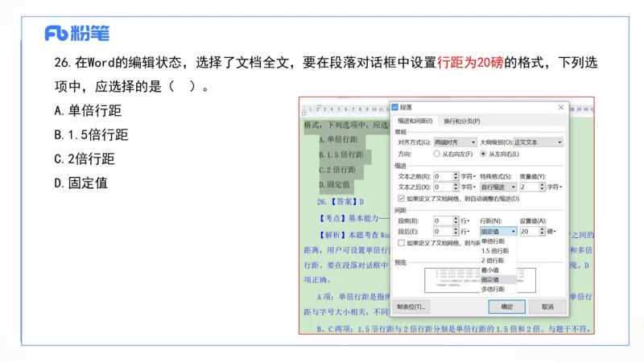Click the 段后 spinner arrows
The image size is (644, 362).
456,232
